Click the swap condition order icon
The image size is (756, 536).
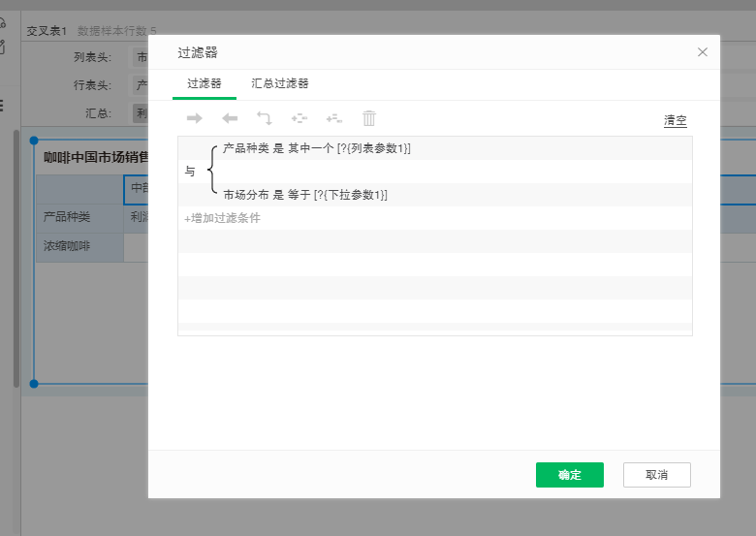(264, 118)
